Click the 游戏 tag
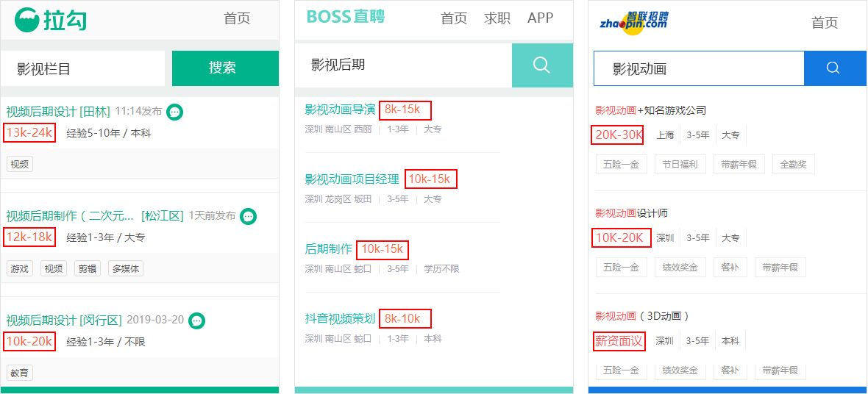The height and width of the screenshot is (394, 868). pyautogui.click(x=19, y=269)
